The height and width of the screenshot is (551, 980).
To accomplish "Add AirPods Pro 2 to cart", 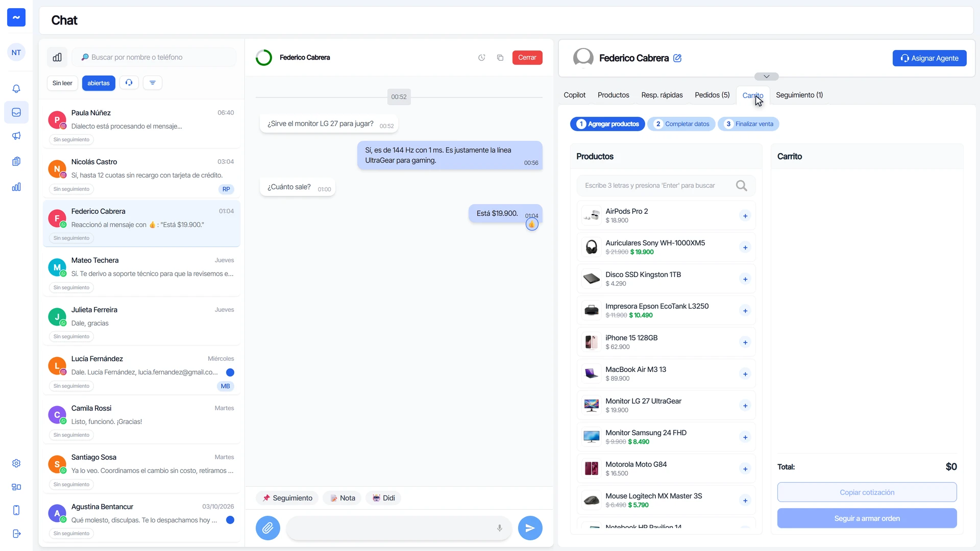I will coord(745,216).
